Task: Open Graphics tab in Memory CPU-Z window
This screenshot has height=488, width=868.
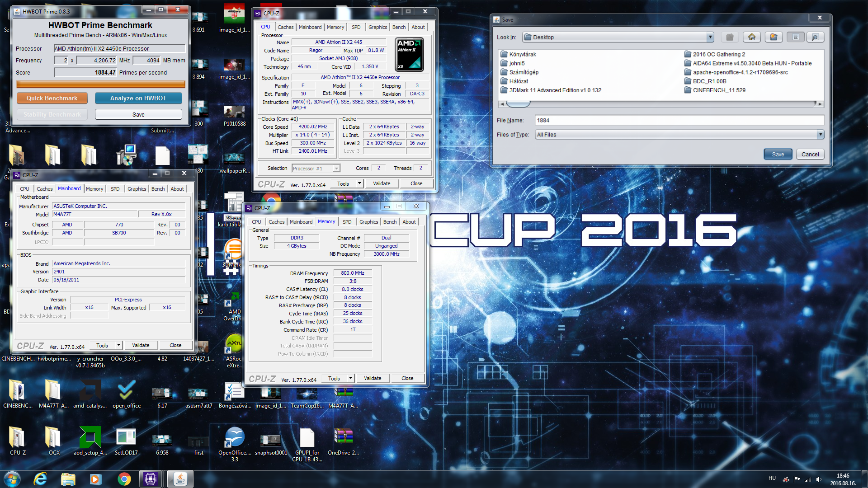Action: (368, 222)
